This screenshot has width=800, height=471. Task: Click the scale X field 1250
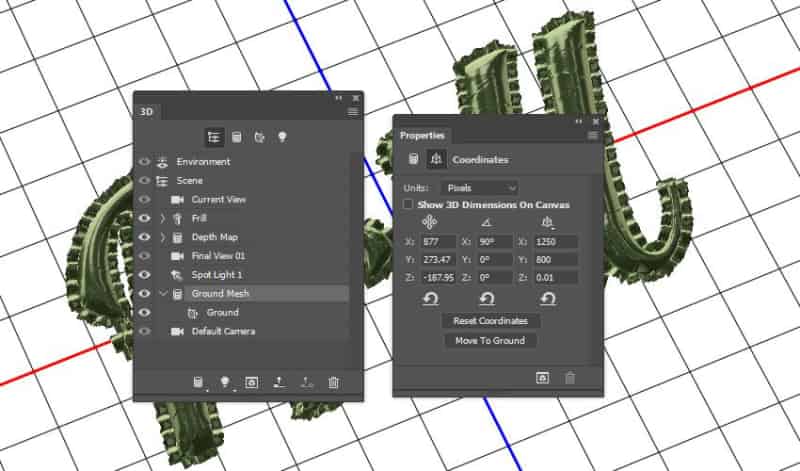[556, 241]
